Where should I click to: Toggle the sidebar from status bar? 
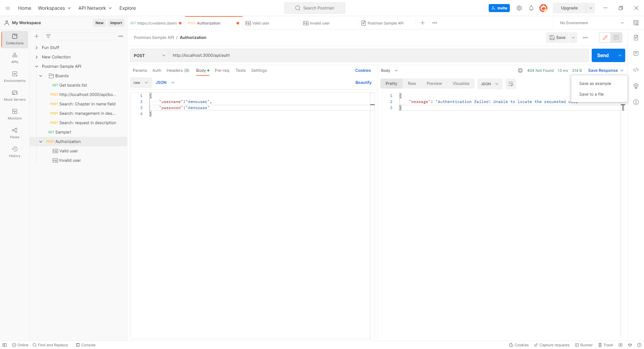point(5,345)
